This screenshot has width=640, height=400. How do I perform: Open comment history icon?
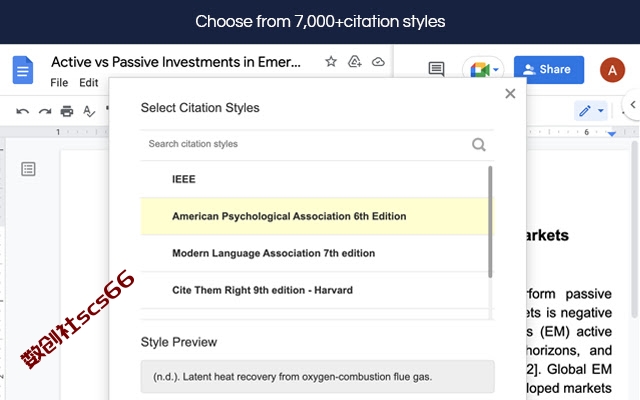pyautogui.click(x=436, y=69)
